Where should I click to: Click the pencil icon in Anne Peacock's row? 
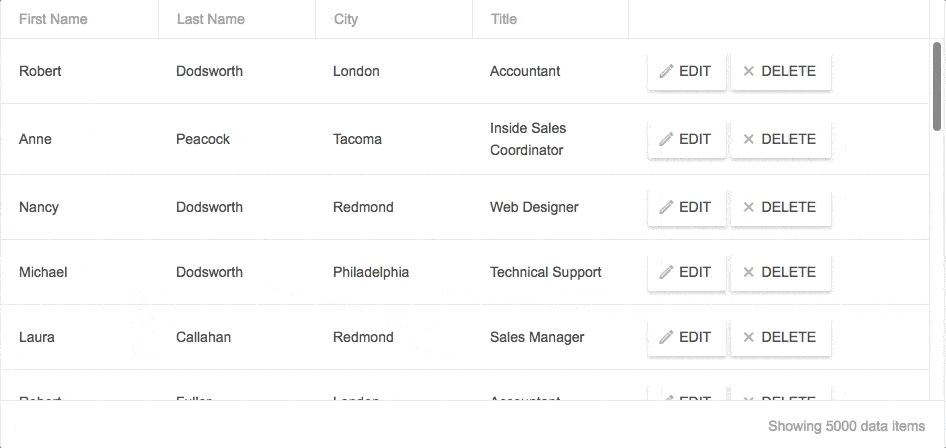coord(666,139)
